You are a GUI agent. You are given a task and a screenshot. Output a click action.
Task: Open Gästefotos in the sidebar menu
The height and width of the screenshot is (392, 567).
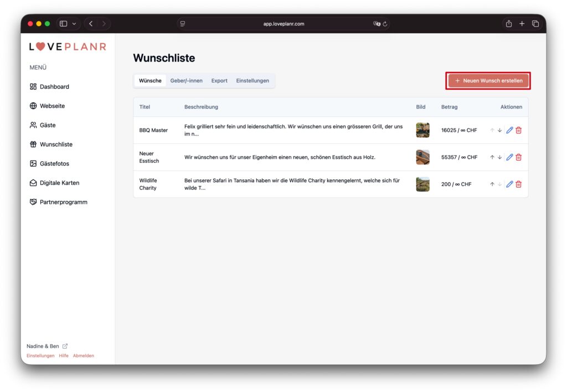[x=54, y=164]
